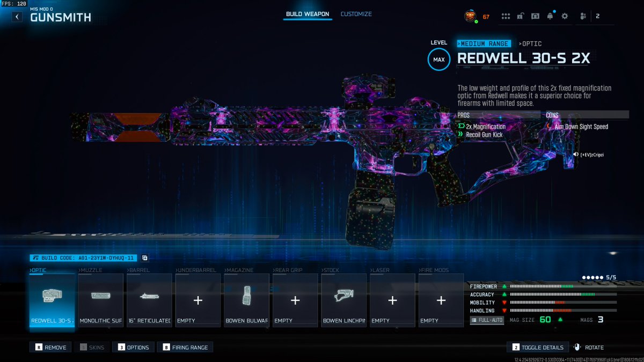Click the Medium Range category tag
644x362 pixels.
[x=484, y=43]
